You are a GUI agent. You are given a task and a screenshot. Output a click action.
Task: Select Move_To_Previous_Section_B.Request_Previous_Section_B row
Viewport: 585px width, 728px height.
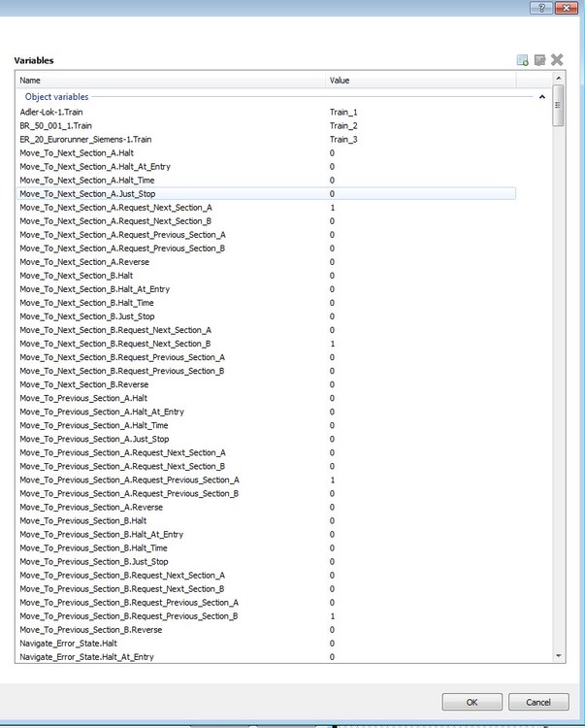point(266,616)
